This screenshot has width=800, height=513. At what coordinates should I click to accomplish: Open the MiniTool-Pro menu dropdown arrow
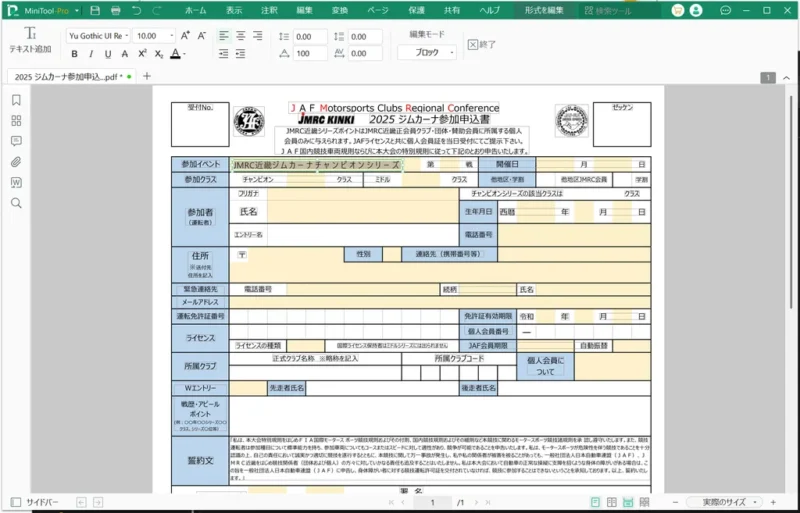[x=77, y=11]
